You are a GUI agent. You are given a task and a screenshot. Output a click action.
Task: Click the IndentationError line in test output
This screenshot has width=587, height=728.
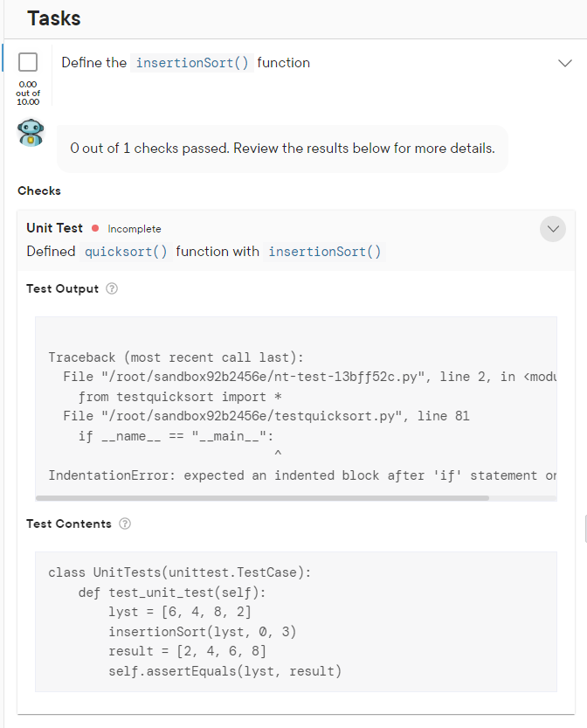(x=302, y=475)
